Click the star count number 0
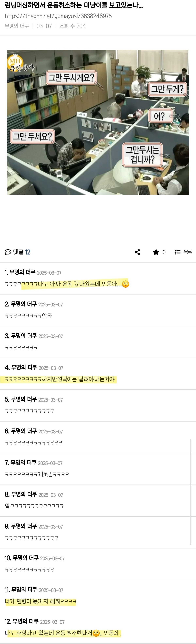 (164, 252)
